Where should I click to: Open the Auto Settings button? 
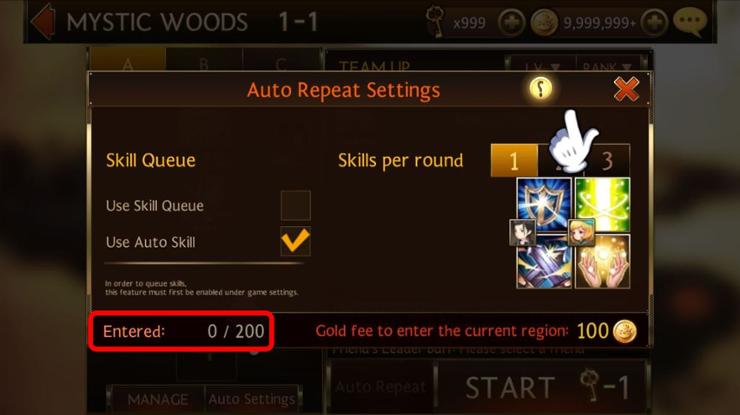pyautogui.click(x=252, y=399)
